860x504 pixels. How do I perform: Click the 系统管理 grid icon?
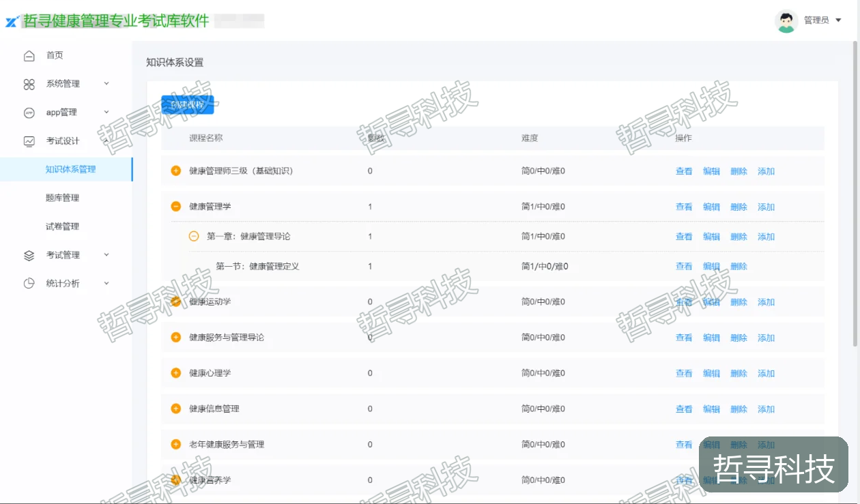(x=29, y=84)
